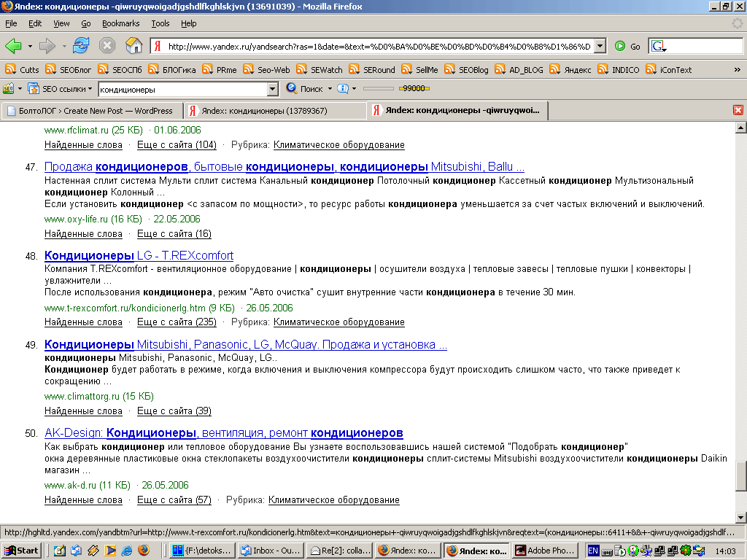
Task: Open the Forward history dropdown arrow
Action: pos(64,46)
